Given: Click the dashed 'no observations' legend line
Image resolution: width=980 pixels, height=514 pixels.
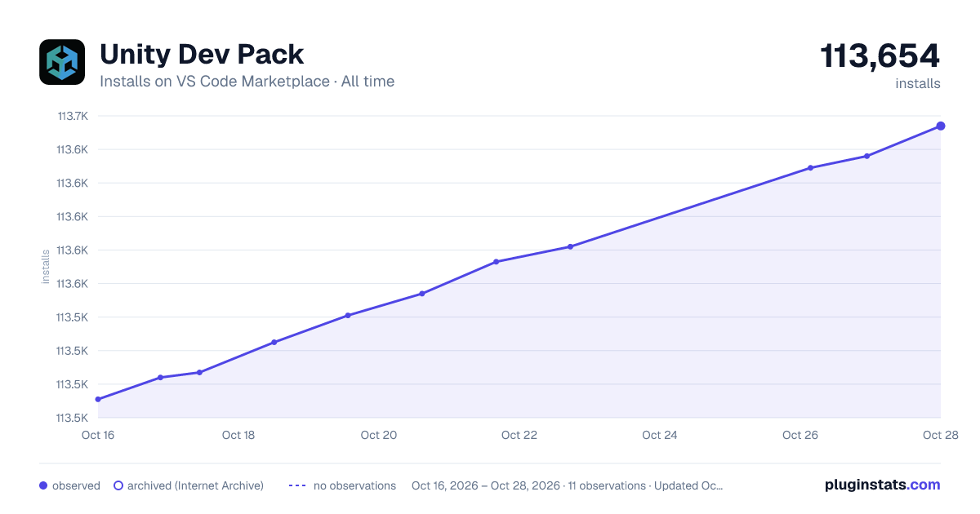Looking at the screenshot, I should (296, 485).
